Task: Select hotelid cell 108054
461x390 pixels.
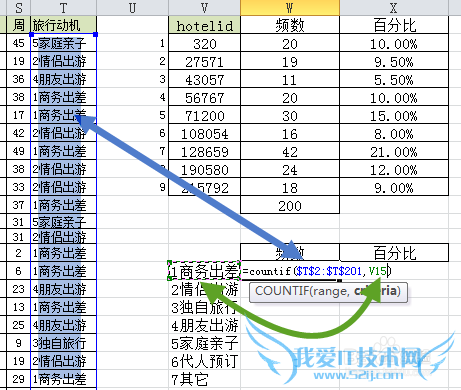Action: pyautogui.click(x=204, y=133)
